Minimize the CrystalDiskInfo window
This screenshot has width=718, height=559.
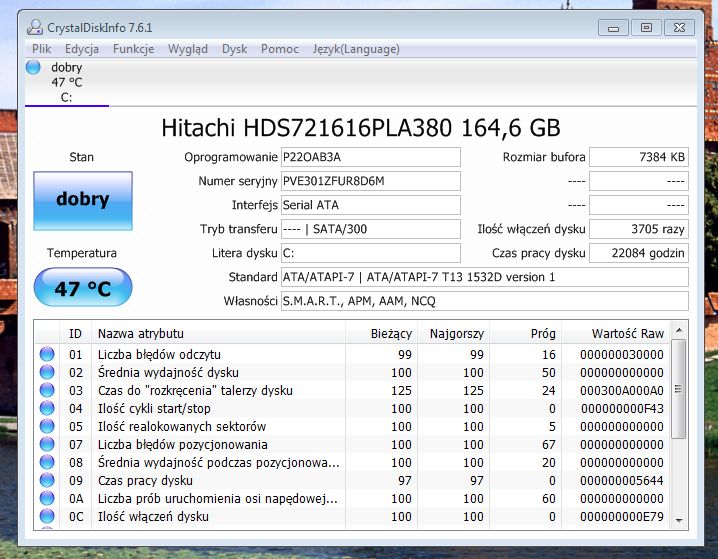click(614, 27)
